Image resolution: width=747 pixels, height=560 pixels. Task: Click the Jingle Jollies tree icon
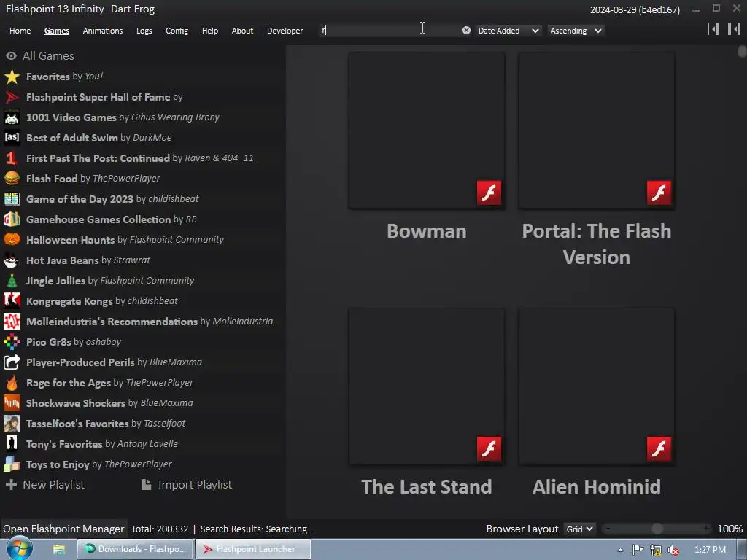(x=12, y=281)
